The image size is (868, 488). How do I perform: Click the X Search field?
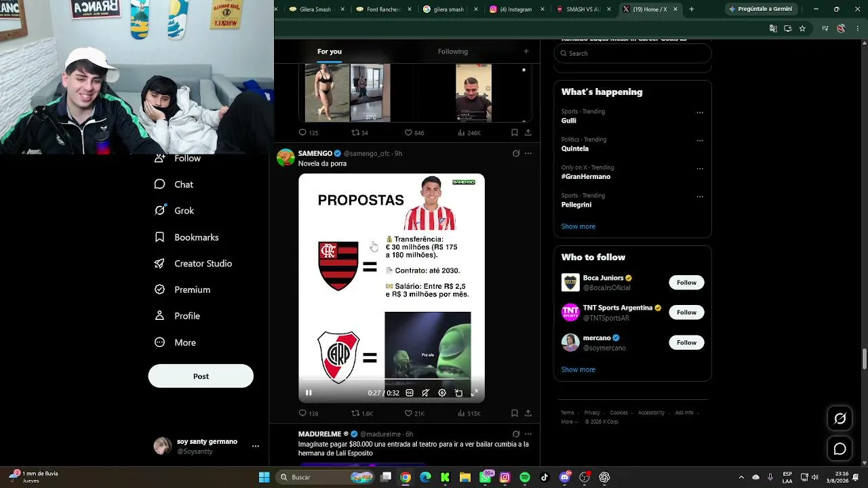(633, 54)
